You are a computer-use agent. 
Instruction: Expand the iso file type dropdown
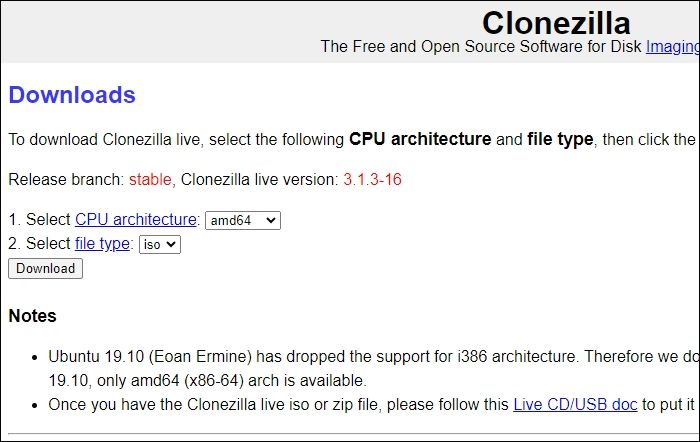[x=159, y=244]
